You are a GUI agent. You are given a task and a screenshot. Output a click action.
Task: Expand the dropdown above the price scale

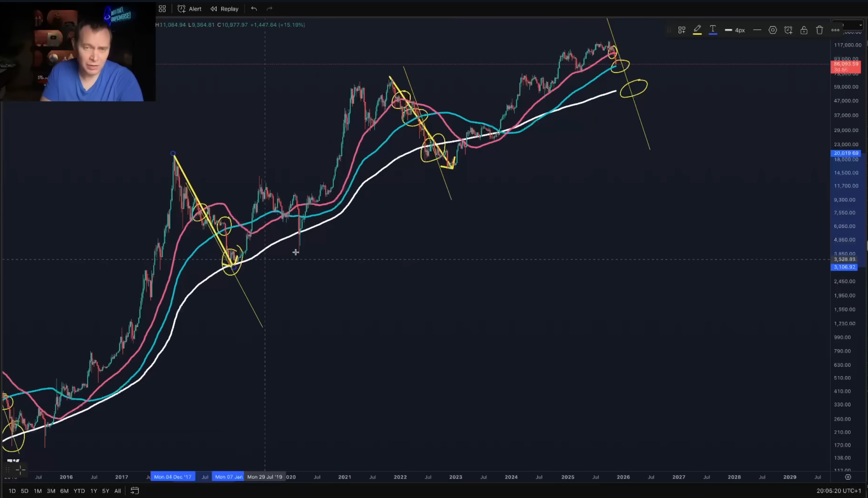tap(861, 25)
